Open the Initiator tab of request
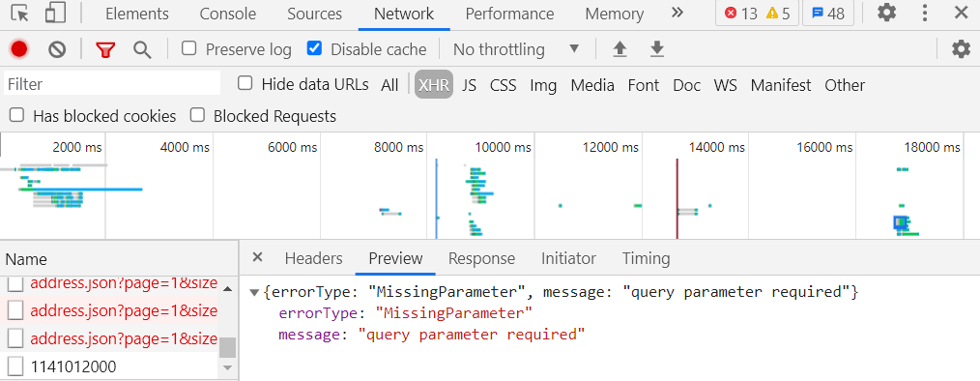Screen dimensions: 980x381 pos(568,258)
